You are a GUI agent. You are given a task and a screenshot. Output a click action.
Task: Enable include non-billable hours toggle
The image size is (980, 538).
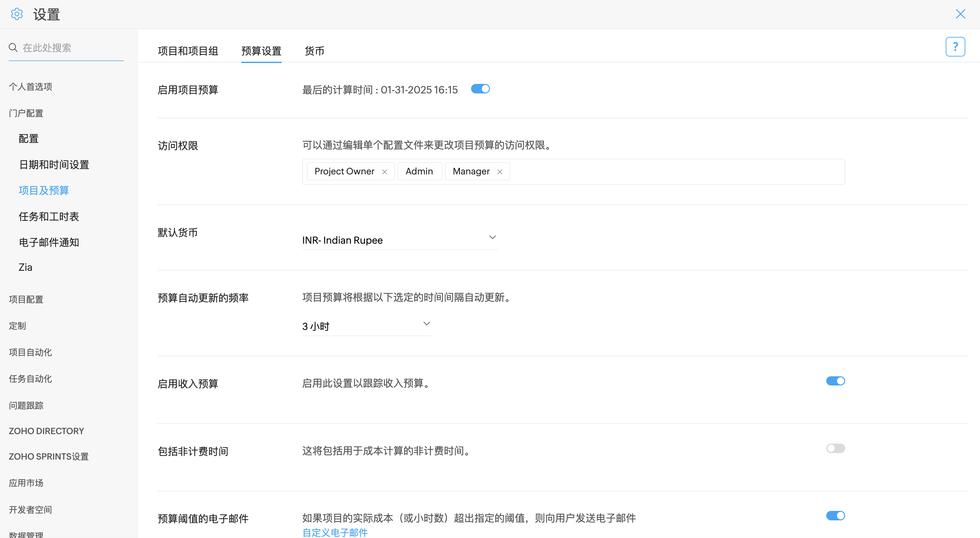[835, 448]
